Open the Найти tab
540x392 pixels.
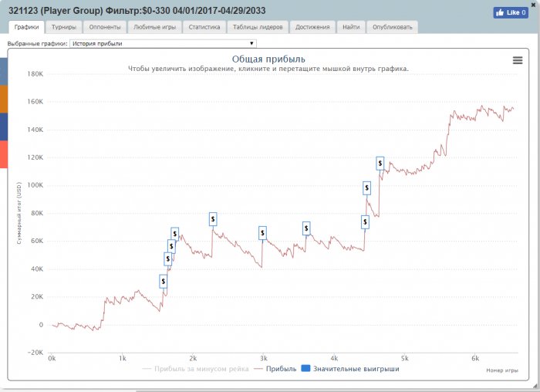[x=351, y=27]
